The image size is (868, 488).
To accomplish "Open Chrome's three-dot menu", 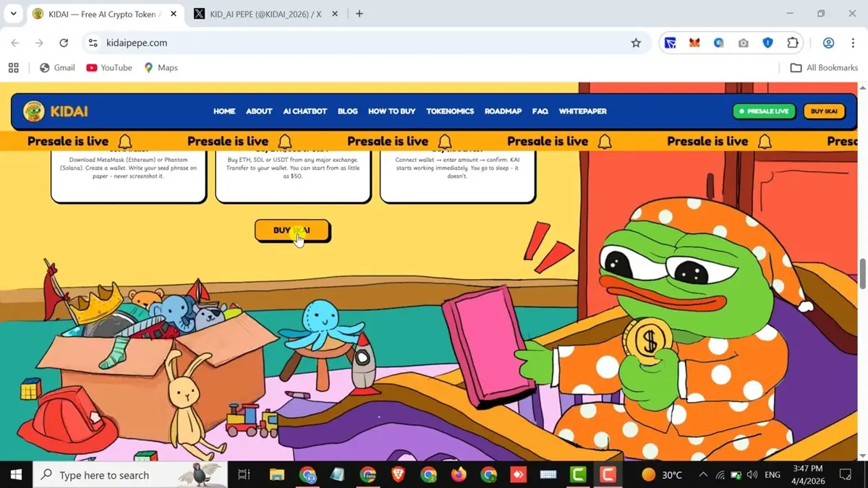I will click(853, 43).
